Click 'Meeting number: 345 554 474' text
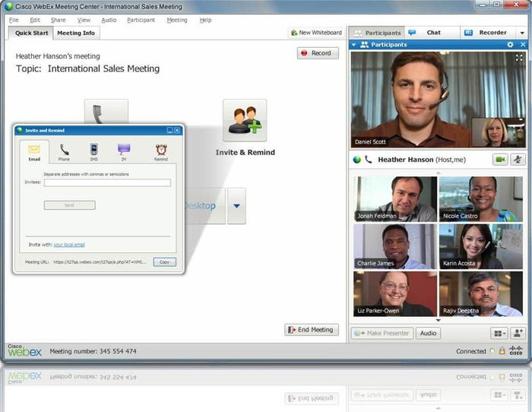The width and height of the screenshot is (532, 412). 93,351
